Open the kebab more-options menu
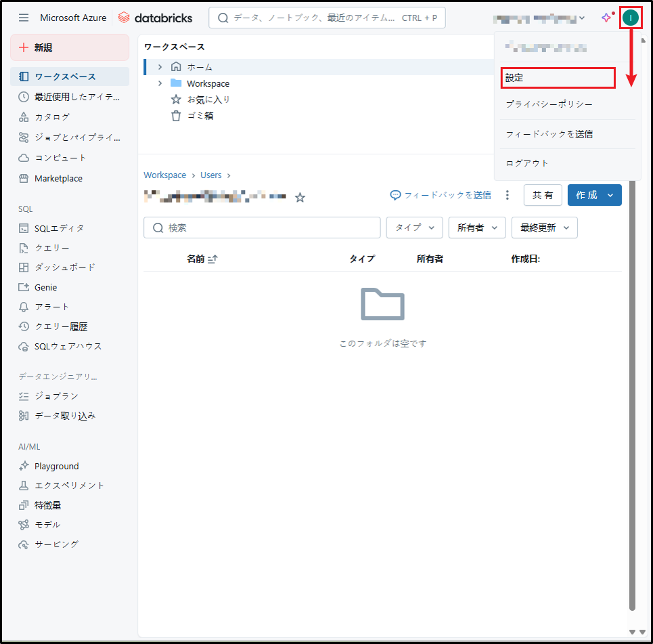Viewport: 653px width, 644px height. tap(508, 195)
